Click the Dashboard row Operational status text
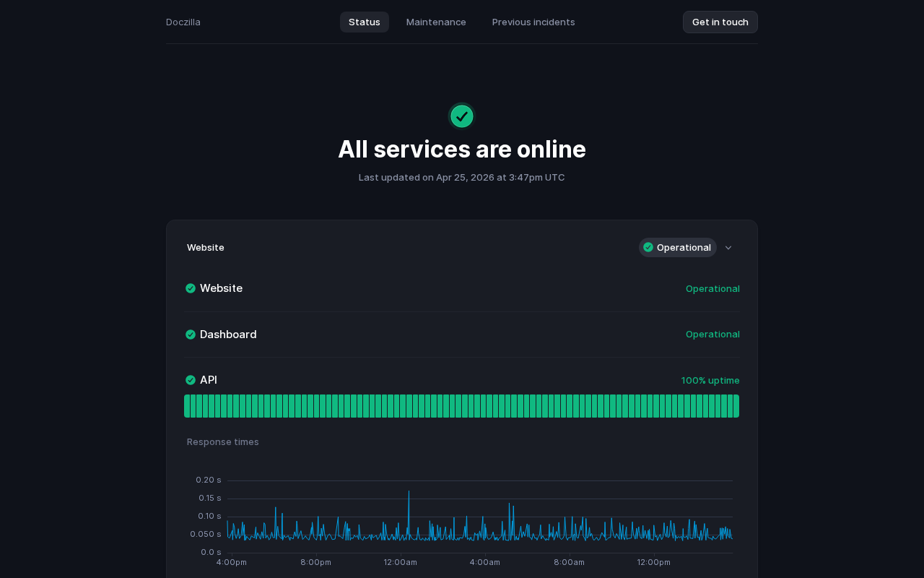 (x=712, y=334)
